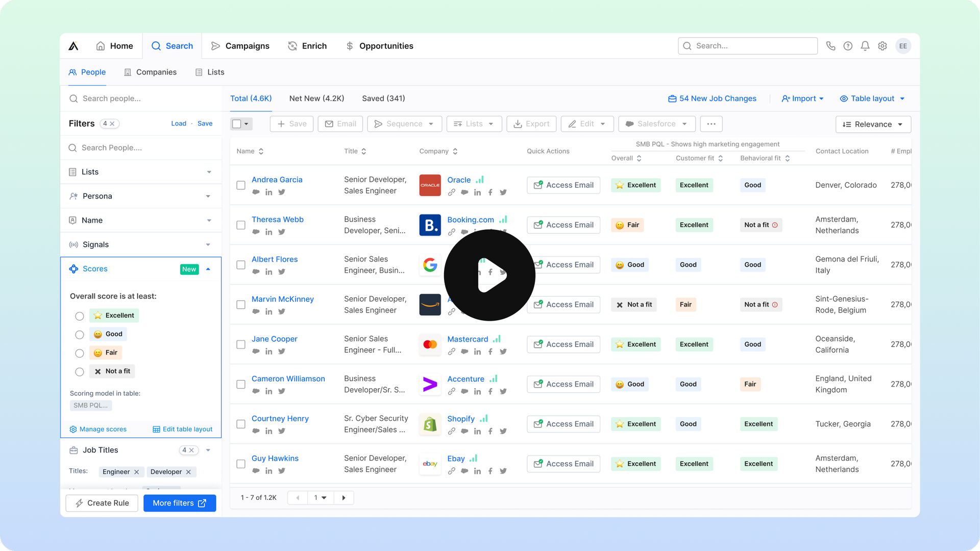Click the help question mark icon
Screen dimensions: 980x551
tap(848, 45)
